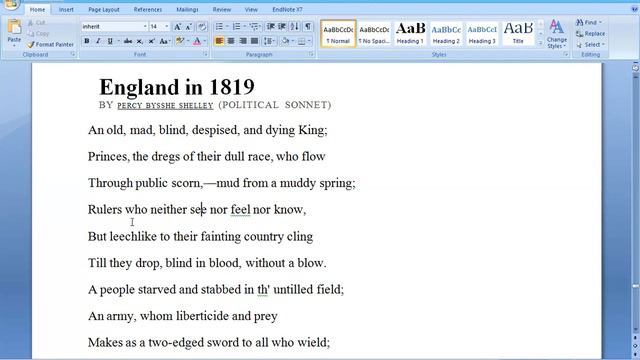Expand the Styles gallery More arrow

click(x=540, y=43)
